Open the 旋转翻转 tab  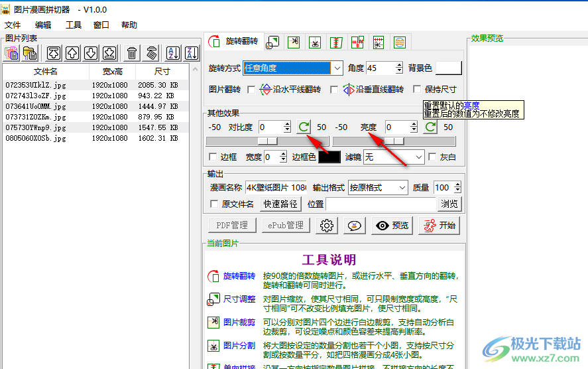tap(235, 41)
